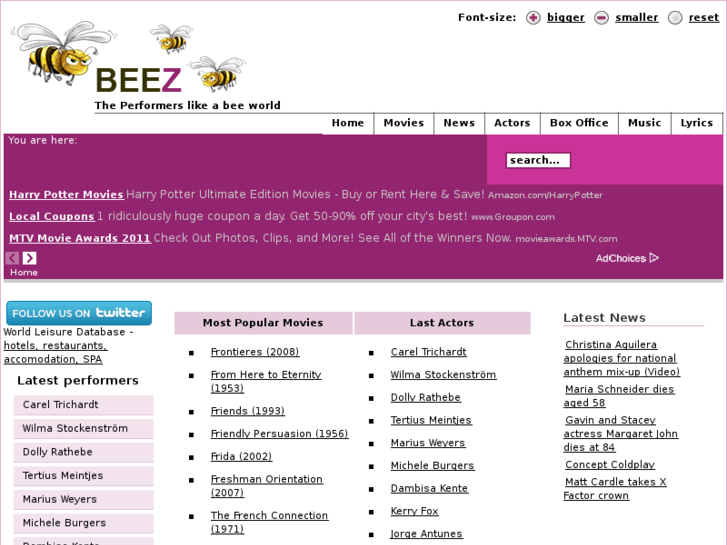The image size is (727, 545).
Task: Click the reset font-size link
Action: [x=703, y=18]
